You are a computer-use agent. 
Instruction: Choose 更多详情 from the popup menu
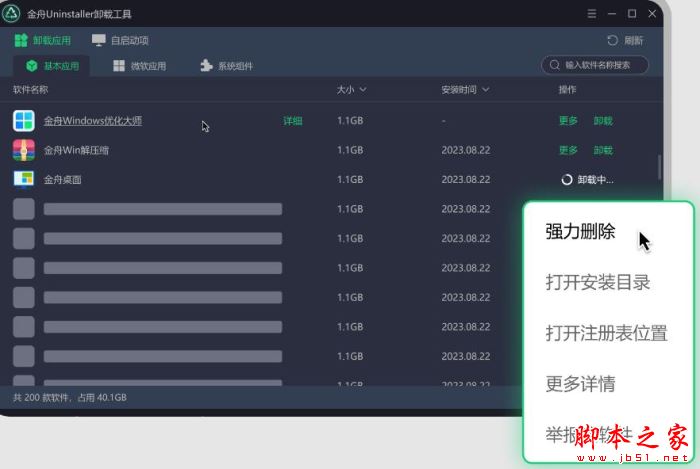(x=580, y=384)
